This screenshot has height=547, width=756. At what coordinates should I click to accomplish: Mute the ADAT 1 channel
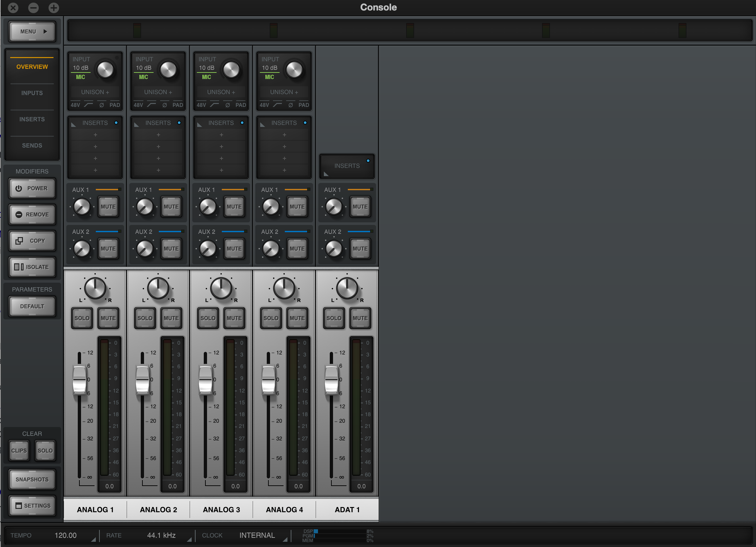[360, 318]
